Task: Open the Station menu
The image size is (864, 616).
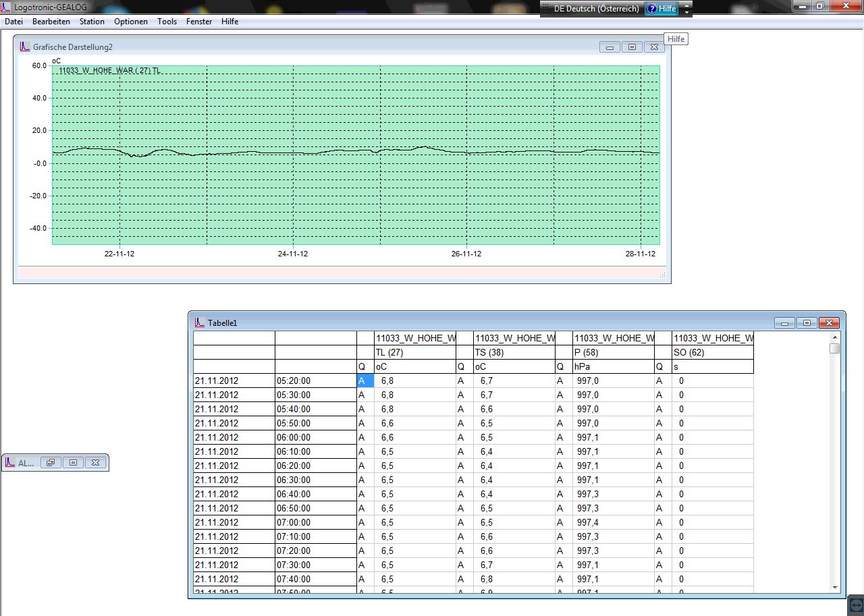Action: (92, 22)
